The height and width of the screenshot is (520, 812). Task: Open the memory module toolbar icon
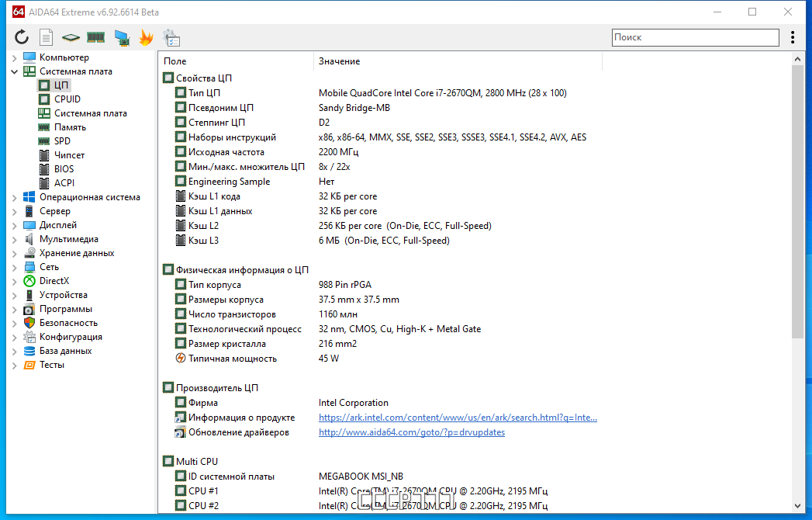pyautogui.click(x=96, y=37)
